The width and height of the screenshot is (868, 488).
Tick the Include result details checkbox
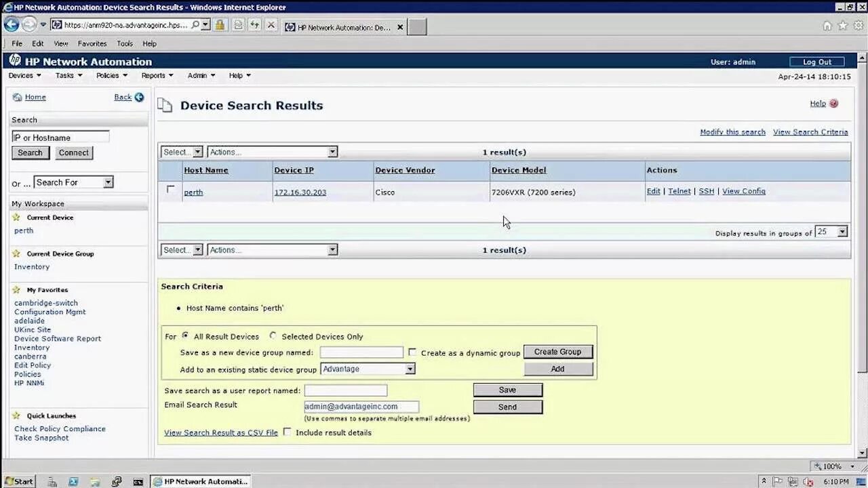tap(287, 432)
